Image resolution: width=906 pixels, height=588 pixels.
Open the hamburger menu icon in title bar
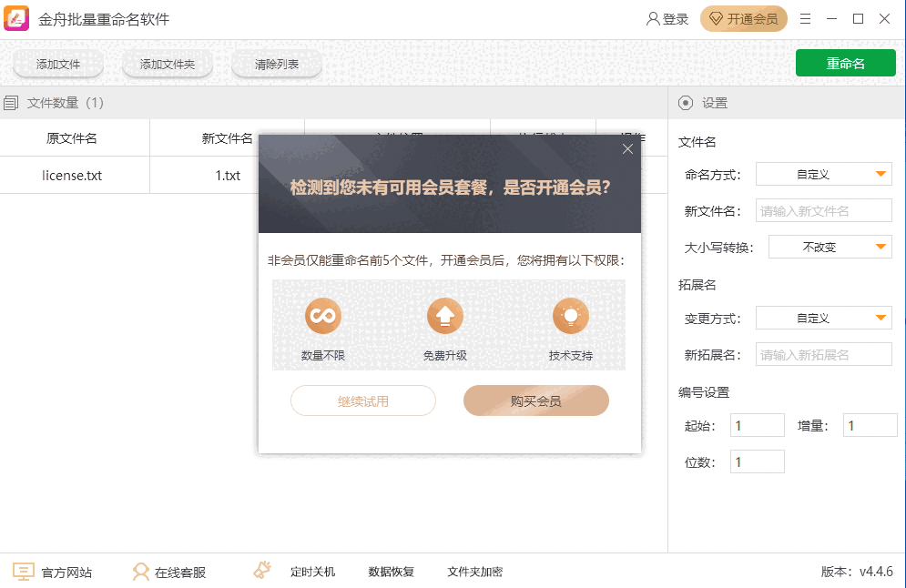click(x=805, y=19)
